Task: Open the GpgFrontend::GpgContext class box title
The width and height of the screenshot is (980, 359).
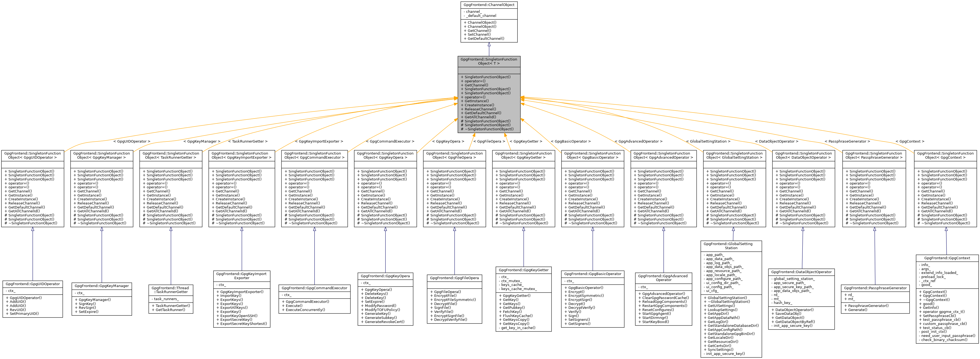Action: pos(947,258)
